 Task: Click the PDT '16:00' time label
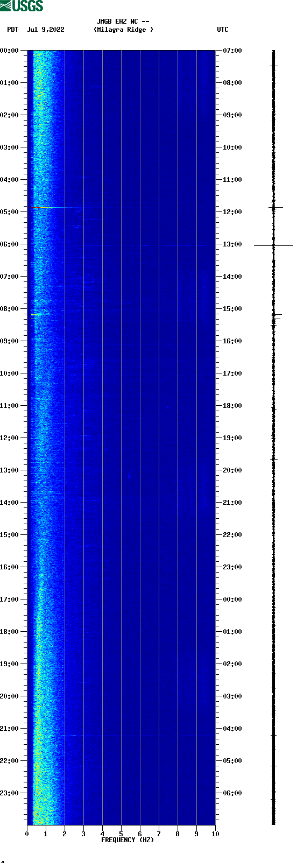[x=10, y=567]
